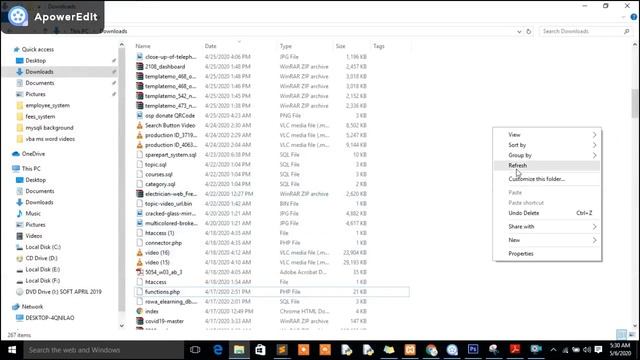Expand the Group by submenu

[x=547, y=156]
